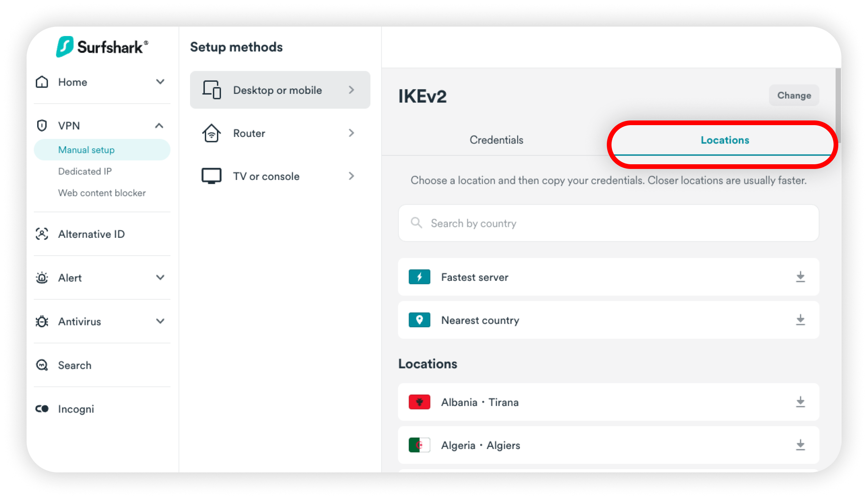Click the Alternative ID sidebar icon
Screen dimensions: 868x499
point(42,234)
